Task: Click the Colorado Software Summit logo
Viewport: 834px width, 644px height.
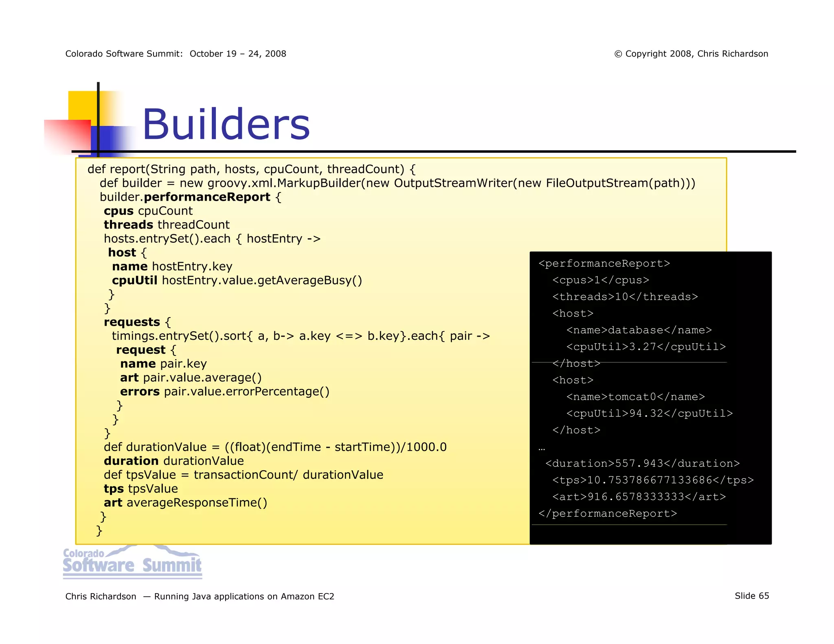Action: click(132, 562)
